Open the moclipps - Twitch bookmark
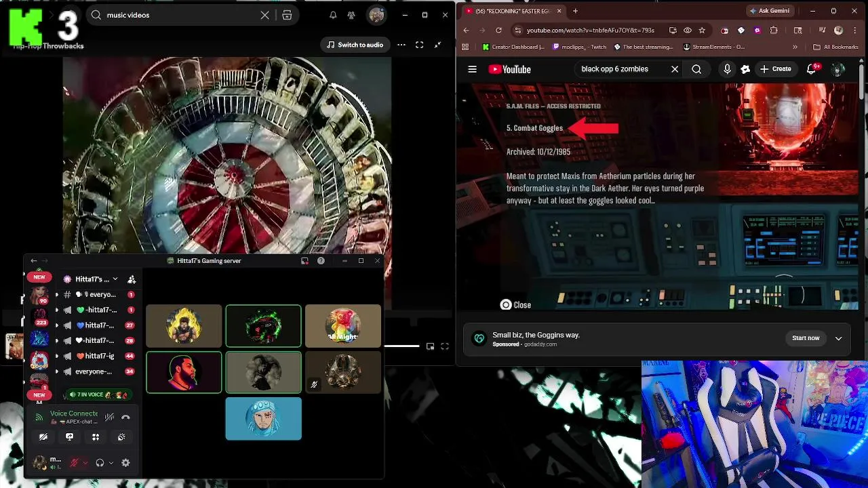The width and height of the screenshot is (868, 488). pyautogui.click(x=579, y=47)
